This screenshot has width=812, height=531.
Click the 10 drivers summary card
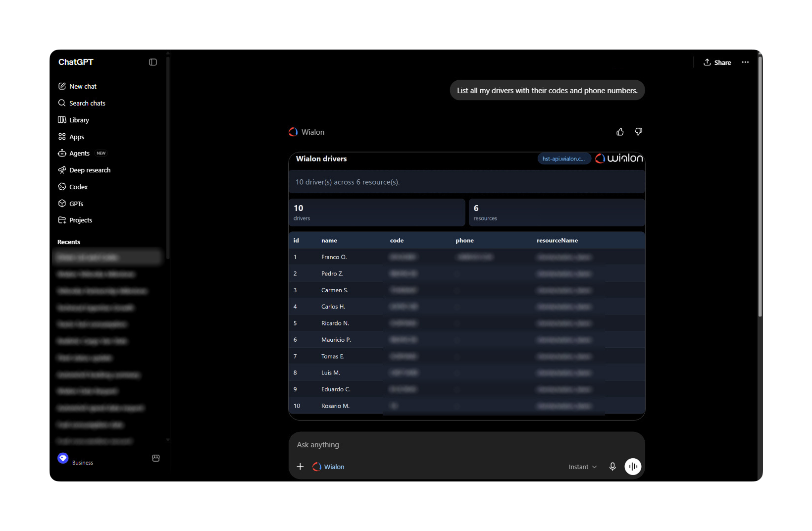click(377, 212)
